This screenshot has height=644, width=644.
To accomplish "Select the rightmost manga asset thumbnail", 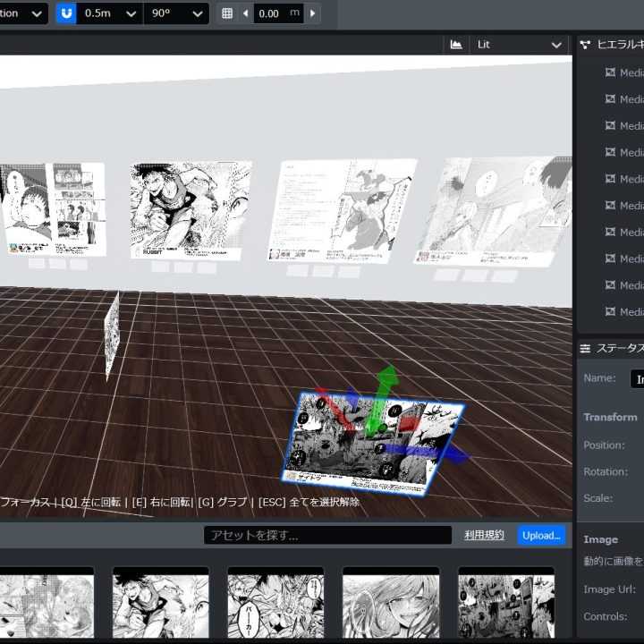I will click(505, 605).
